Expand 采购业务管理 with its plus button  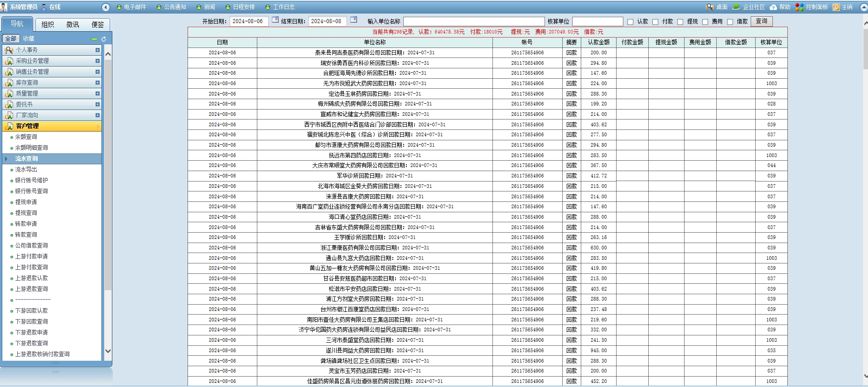click(97, 61)
